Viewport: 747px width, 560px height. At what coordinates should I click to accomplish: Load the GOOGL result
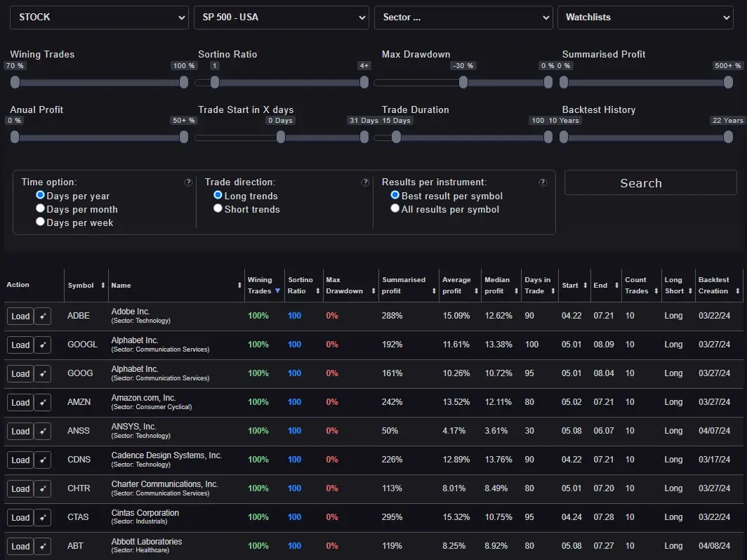click(20, 345)
